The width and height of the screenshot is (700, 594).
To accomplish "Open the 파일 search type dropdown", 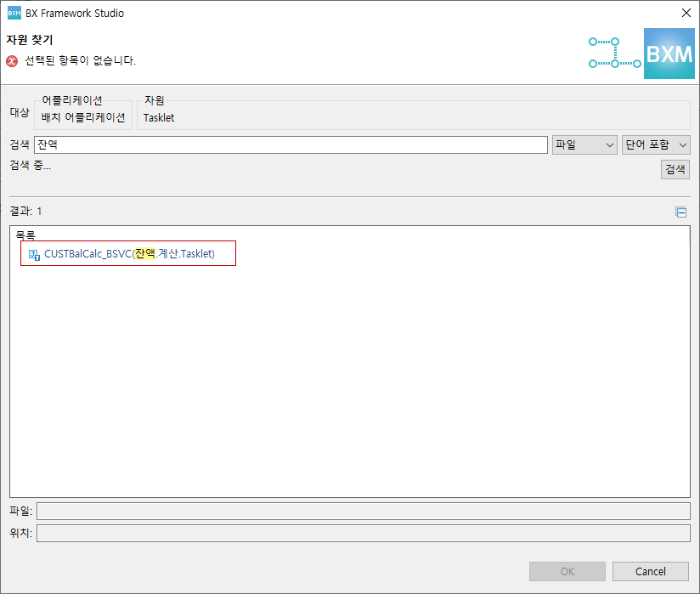I will pos(584,144).
